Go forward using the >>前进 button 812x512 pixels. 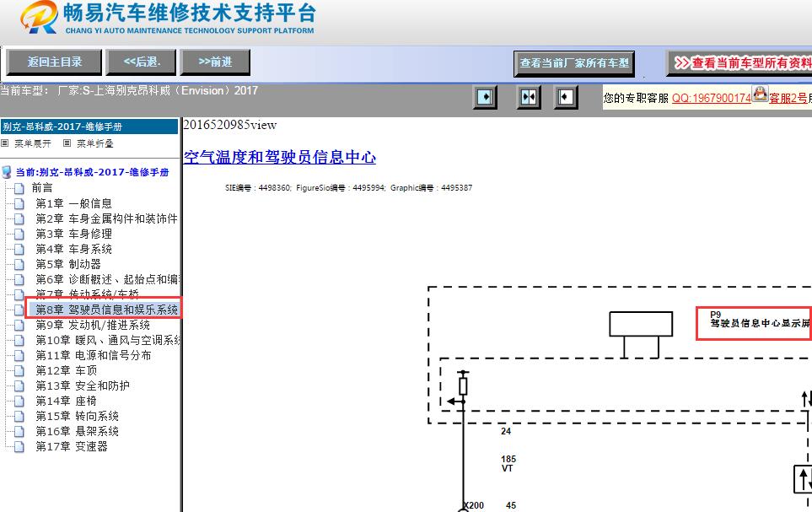215,62
